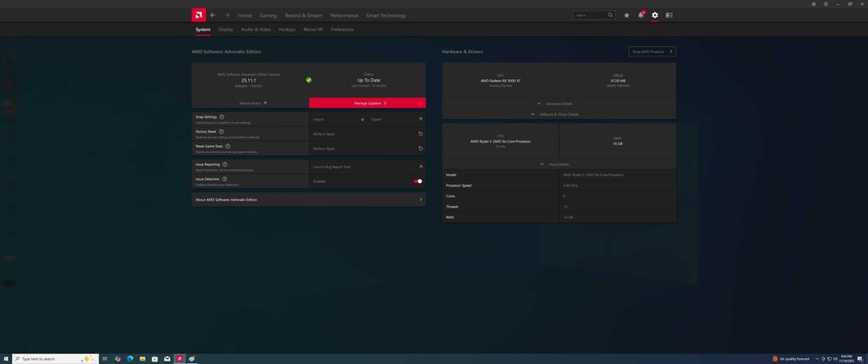
Task: Launch Bug Report Tool arrow icon
Action: (421, 167)
